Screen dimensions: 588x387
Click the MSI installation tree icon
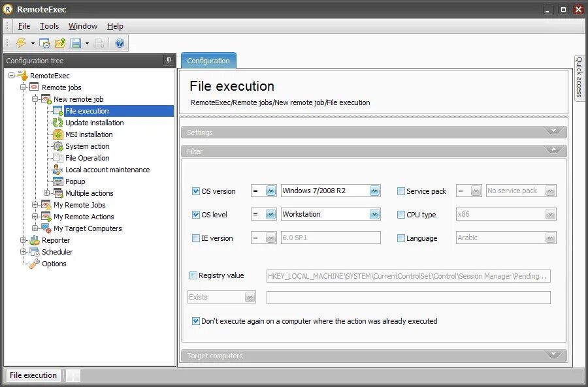tap(57, 134)
